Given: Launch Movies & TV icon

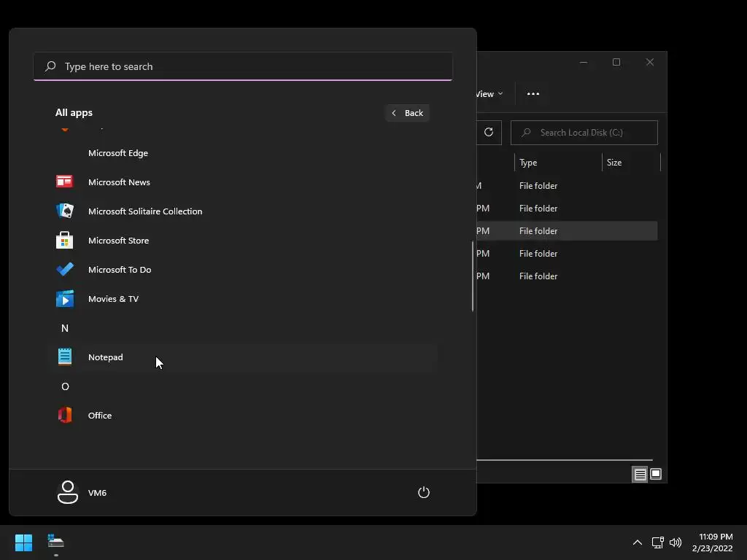Looking at the screenshot, I should (x=65, y=298).
